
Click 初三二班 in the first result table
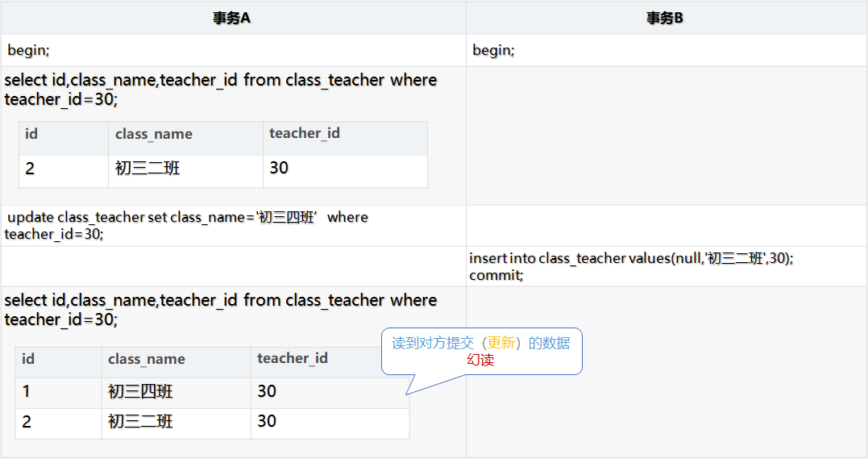pyautogui.click(x=147, y=168)
